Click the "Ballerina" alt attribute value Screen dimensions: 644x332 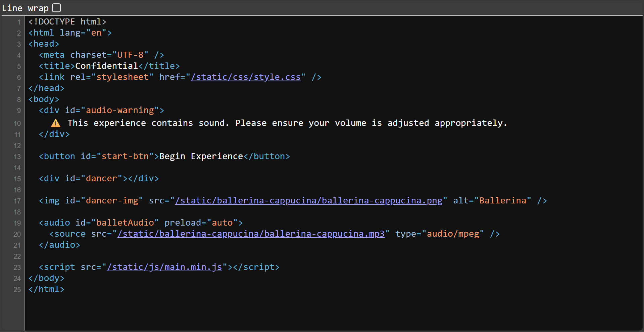click(x=503, y=201)
